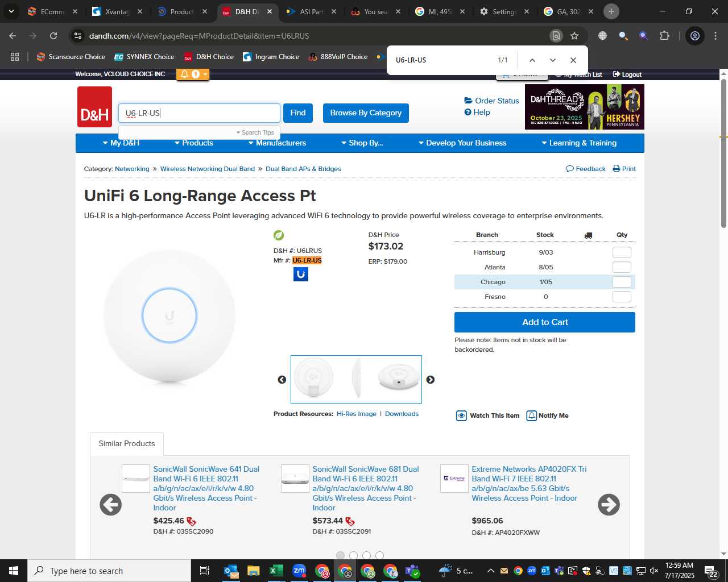Open Outlook from the taskbar
This screenshot has height=582, width=728.
pos(231,571)
